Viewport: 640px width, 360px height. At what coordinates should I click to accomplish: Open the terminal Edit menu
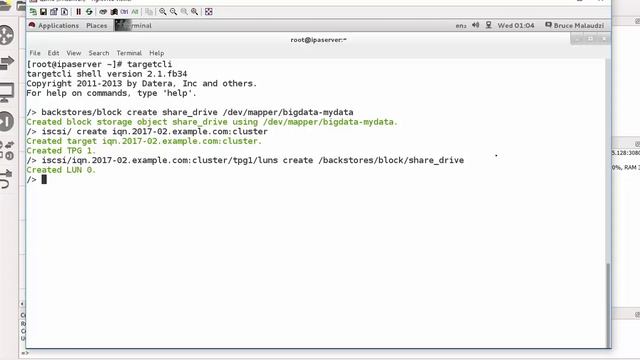(53, 53)
